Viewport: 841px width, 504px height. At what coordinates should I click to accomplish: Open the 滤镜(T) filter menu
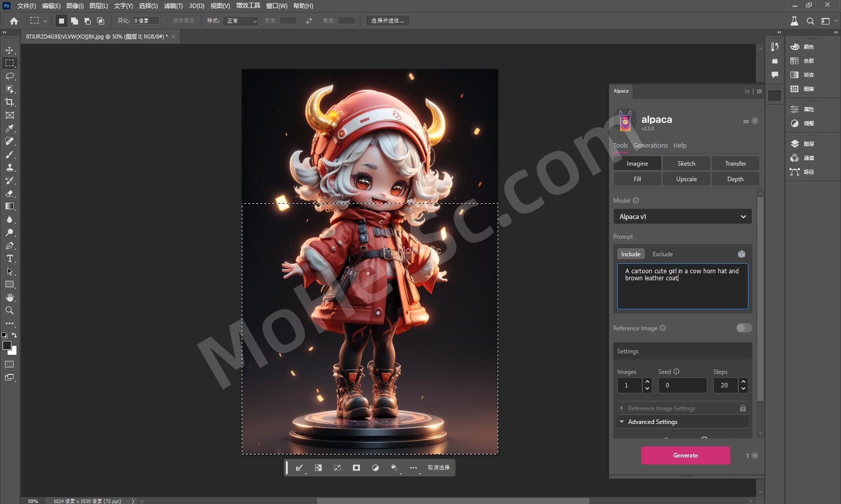tap(173, 6)
